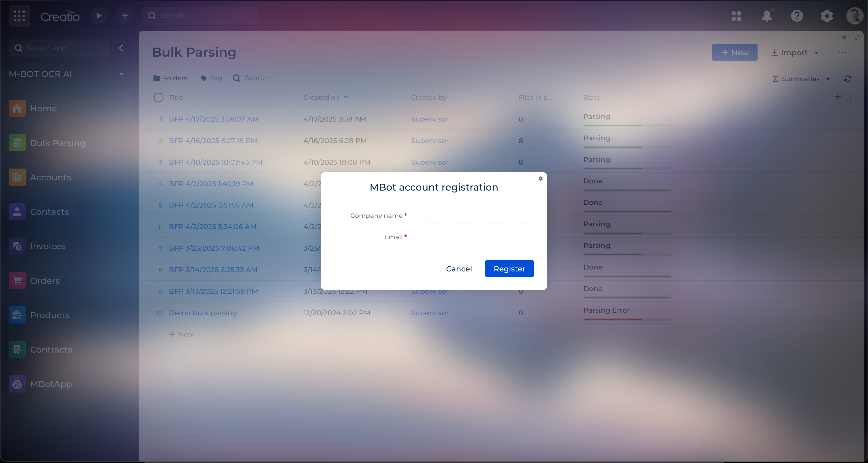Open page designer gear at panel corner
Screen dimensions: 868x463
[845, 37]
